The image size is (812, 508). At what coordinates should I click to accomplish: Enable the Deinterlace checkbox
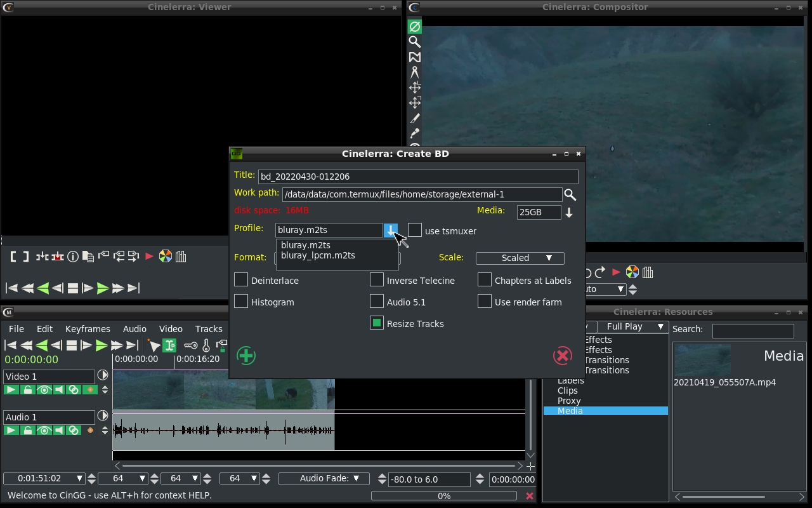click(x=241, y=280)
